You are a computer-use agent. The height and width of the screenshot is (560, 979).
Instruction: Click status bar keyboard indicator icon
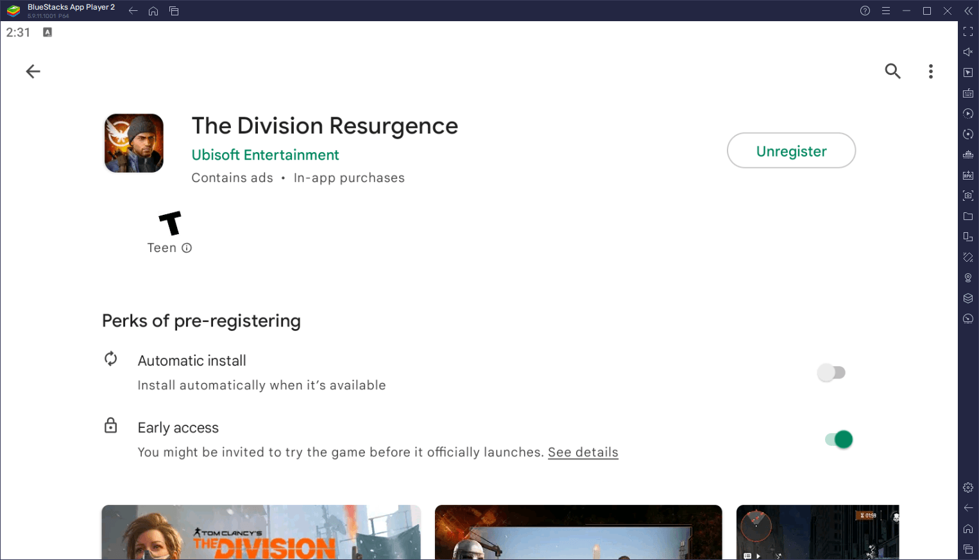47,32
